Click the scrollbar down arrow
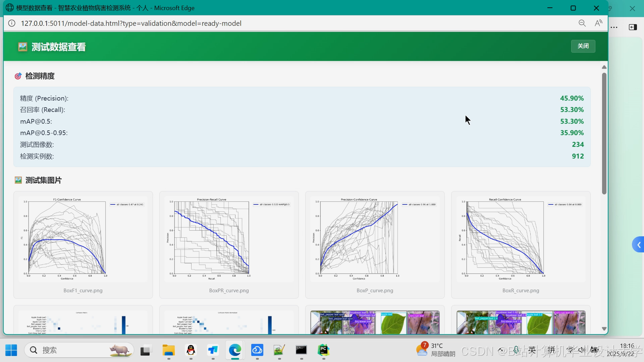 click(x=604, y=329)
